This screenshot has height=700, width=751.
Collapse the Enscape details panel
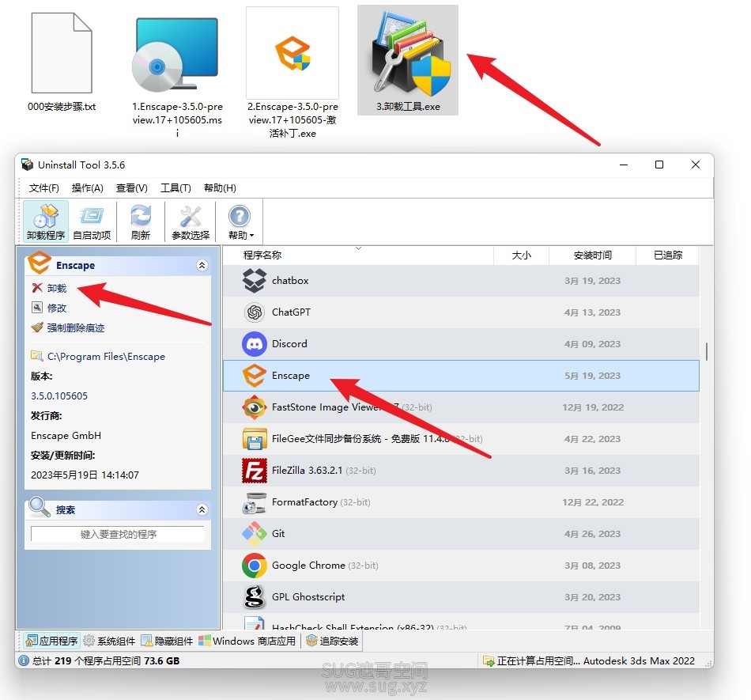coord(202,265)
